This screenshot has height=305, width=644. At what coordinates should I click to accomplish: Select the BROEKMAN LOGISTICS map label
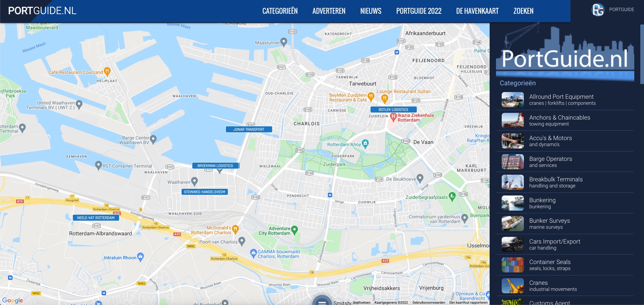pos(215,166)
